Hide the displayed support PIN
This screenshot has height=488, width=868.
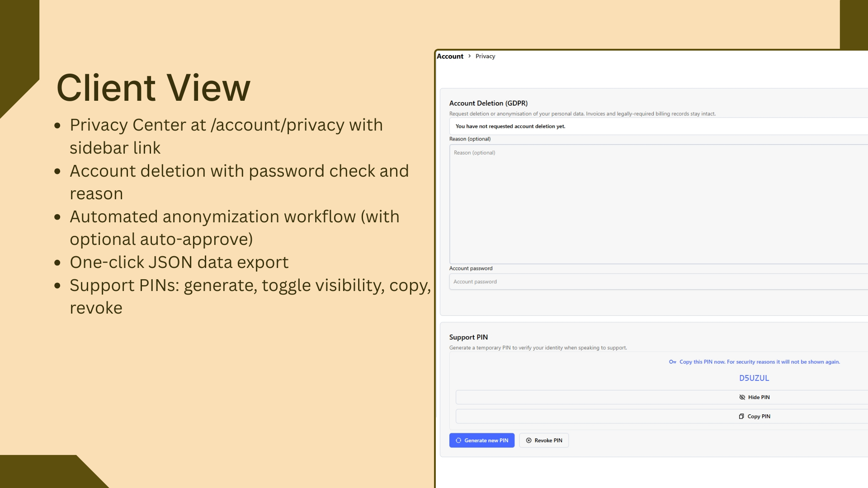tap(754, 397)
